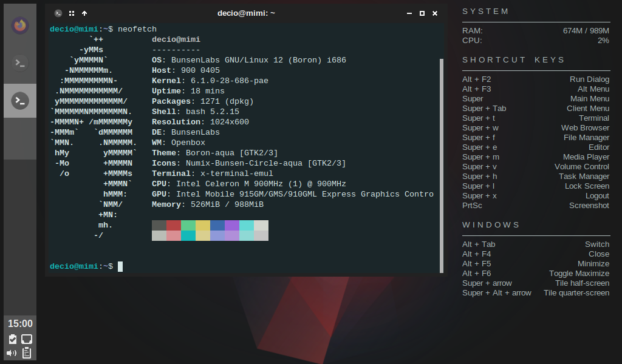Screen dimensions: 622x364
Task: Open the wired network tray icon
Action: point(27,339)
